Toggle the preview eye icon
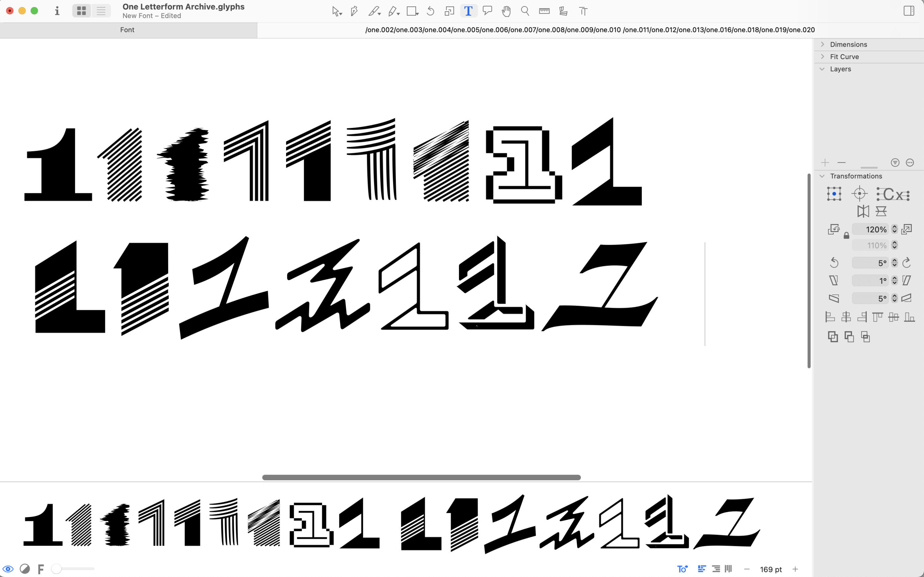This screenshot has height=577, width=924. pyautogui.click(x=8, y=569)
